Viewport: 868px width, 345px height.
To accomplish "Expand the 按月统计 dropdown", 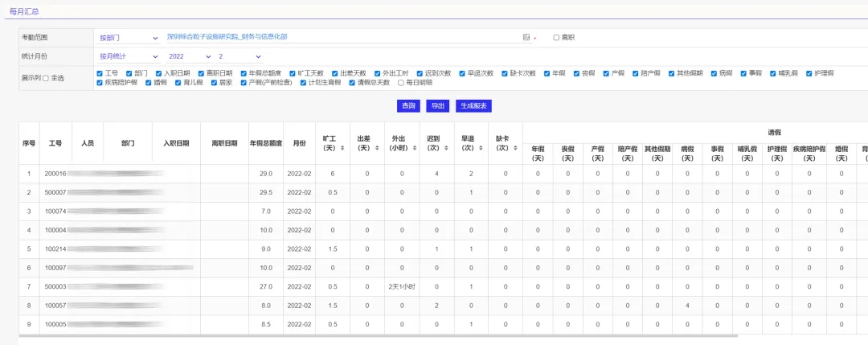I will [129, 56].
